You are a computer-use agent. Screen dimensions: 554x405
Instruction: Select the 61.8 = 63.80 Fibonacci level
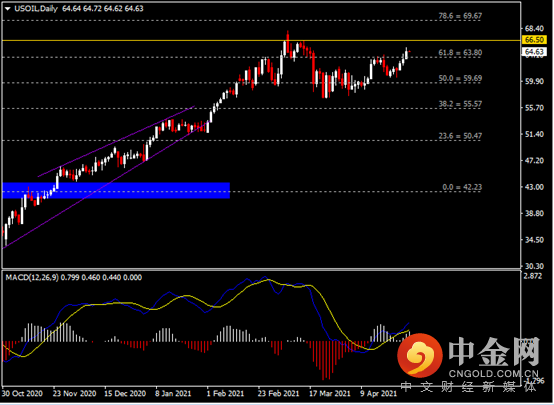coord(460,53)
